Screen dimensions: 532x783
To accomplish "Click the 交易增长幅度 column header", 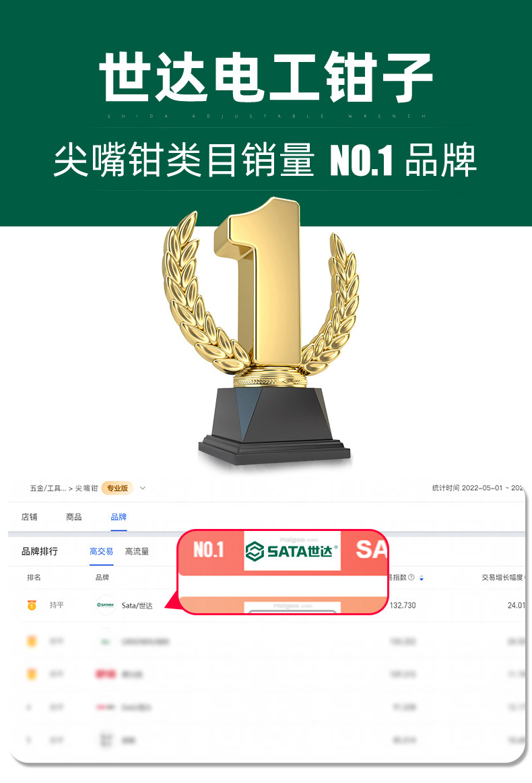I will tap(503, 577).
